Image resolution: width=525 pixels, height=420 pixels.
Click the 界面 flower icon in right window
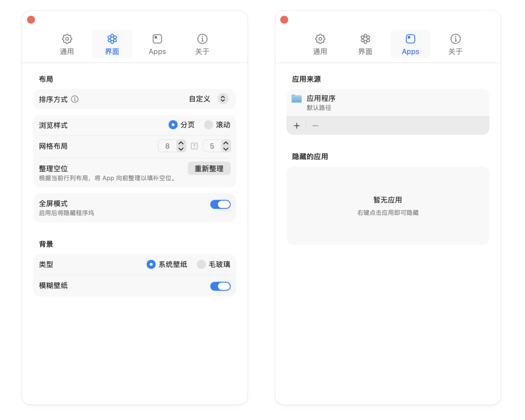point(365,39)
